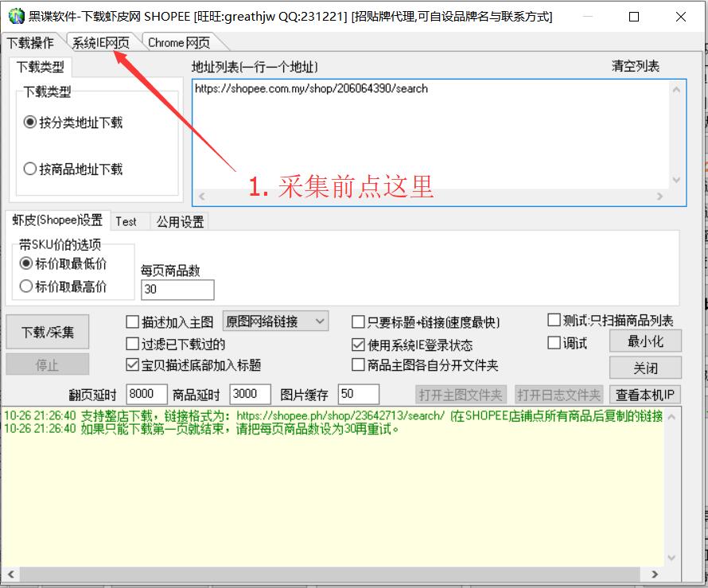
Task: Enable 商品主图各自分开文件夹 checkbox
Action: [425, 365]
